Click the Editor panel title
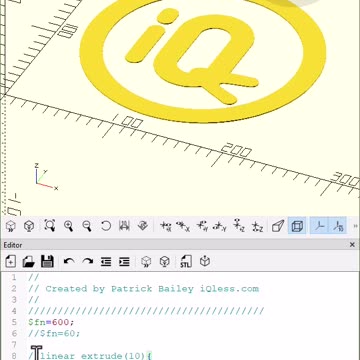Viewport: 360px width, 360px height. pos(13,245)
